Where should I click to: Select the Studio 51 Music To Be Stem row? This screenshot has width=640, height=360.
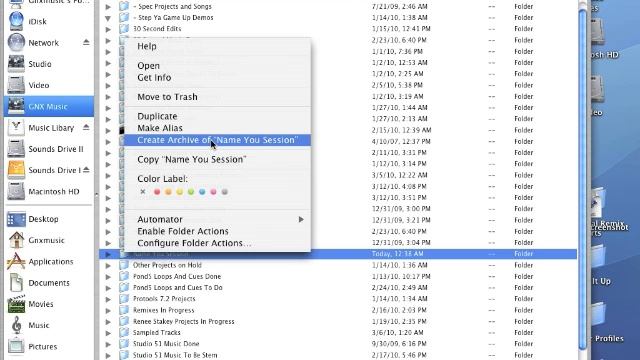338,355
